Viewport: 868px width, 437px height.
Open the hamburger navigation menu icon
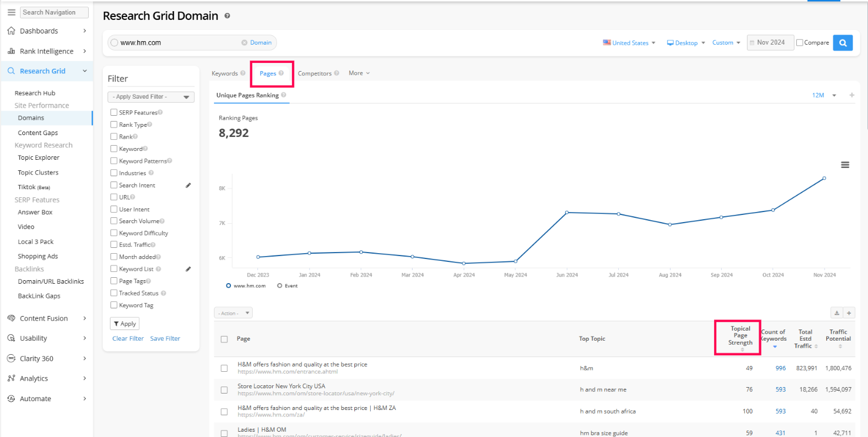pyautogui.click(x=11, y=12)
